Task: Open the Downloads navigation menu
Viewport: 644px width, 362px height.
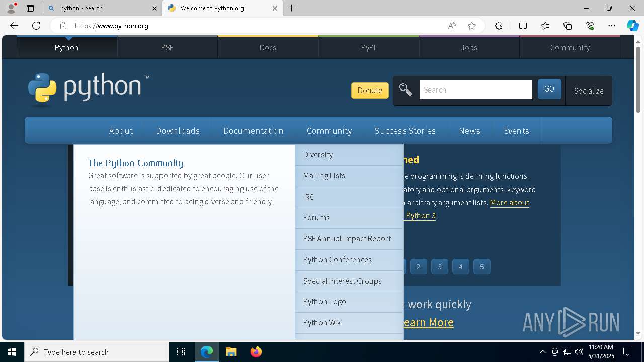Action: [178, 131]
